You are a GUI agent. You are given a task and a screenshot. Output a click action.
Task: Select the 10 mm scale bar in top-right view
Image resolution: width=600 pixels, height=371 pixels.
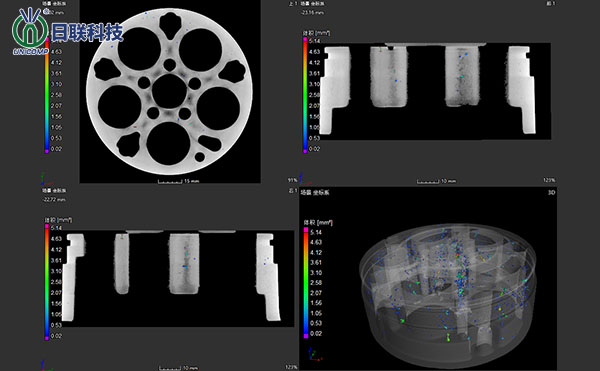pyautogui.click(x=437, y=181)
